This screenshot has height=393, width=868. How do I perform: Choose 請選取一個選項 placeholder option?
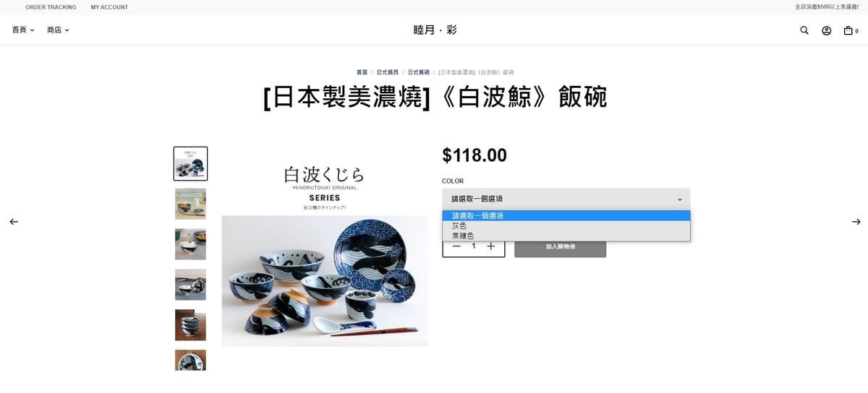point(566,215)
